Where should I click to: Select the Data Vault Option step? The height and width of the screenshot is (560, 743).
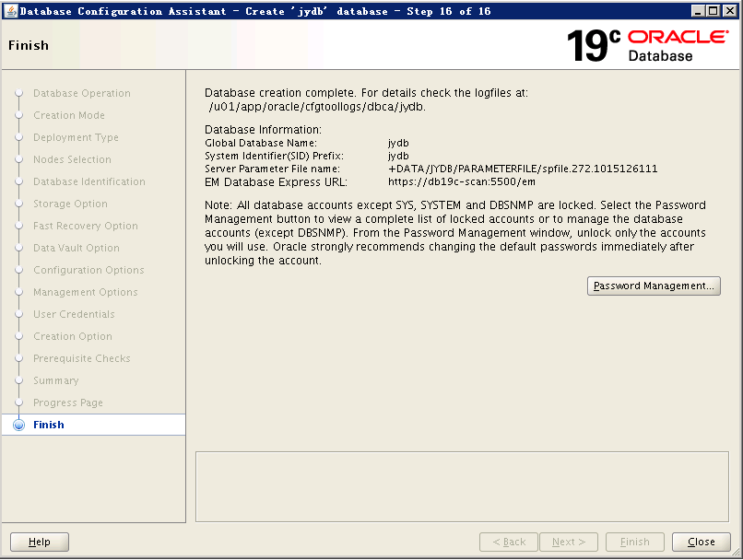pos(77,248)
